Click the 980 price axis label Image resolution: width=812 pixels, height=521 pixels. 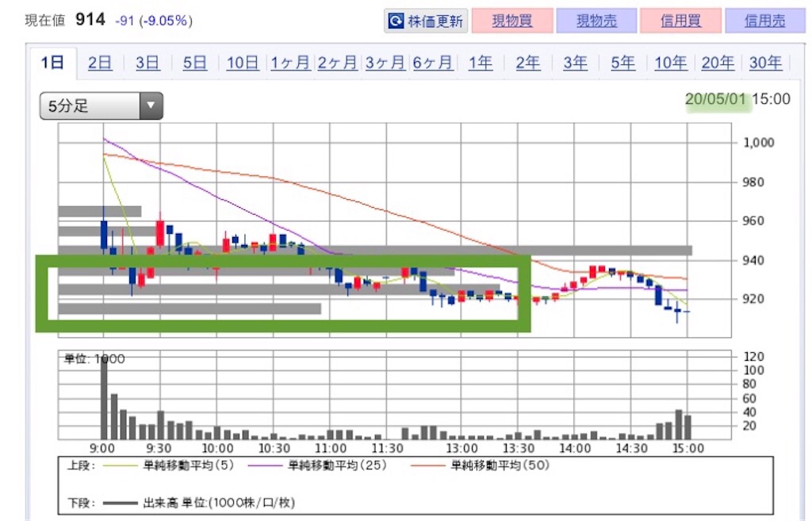pyautogui.click(x=753, y=182)
